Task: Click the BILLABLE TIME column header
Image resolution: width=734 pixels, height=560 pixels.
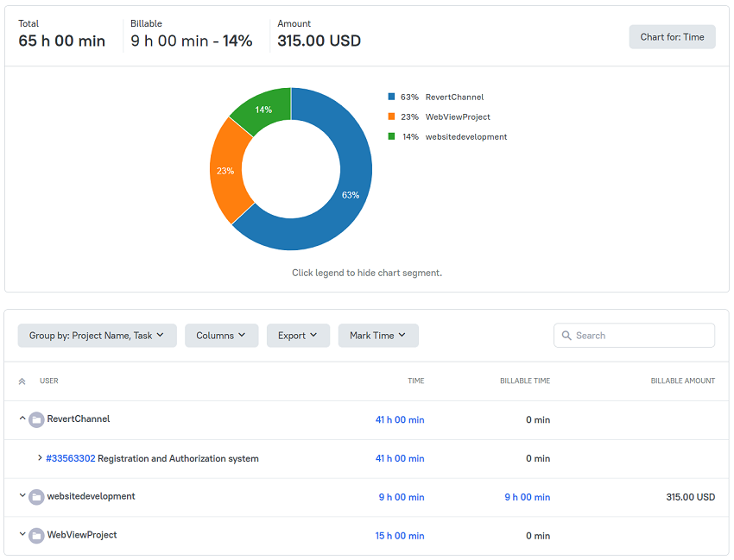Action: 525,381
